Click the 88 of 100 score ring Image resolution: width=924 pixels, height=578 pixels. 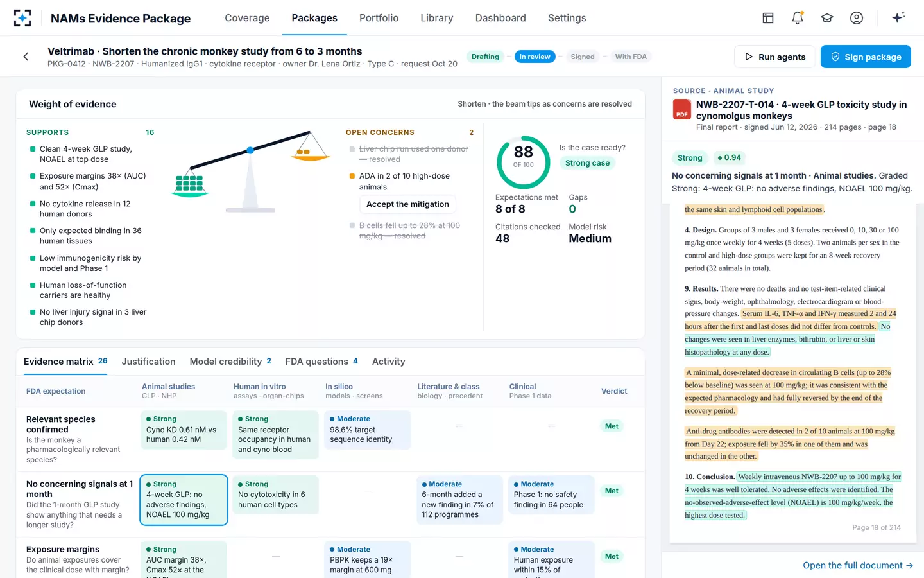524,162
